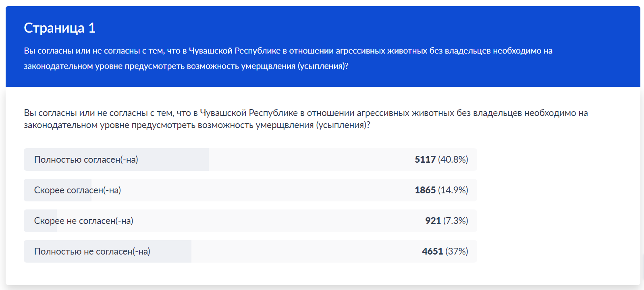Click the 921 vote count
The image size is (644, 290).
[432, 221]
